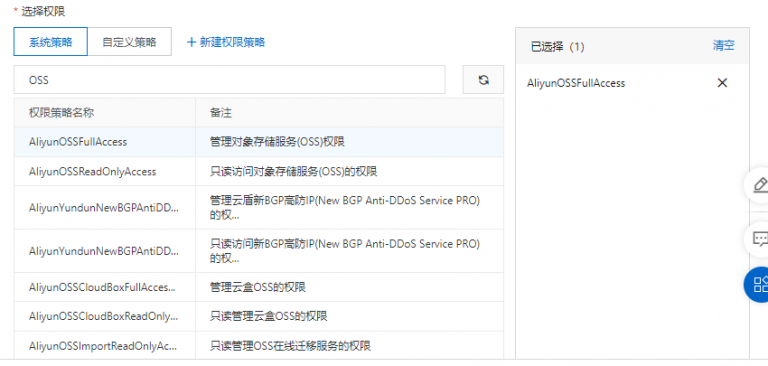
Task: Select AliyunOSSImportReadOnlyAccess policy row
Action: [x=258, y=346]
